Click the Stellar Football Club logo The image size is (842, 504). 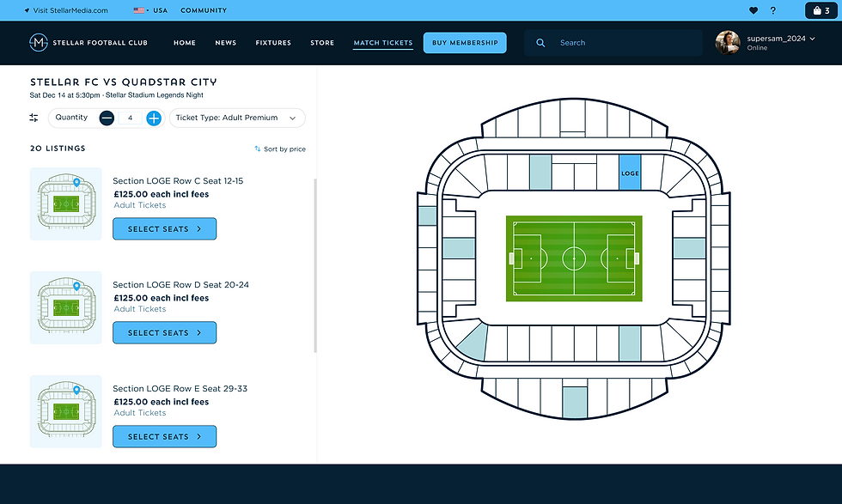tap(38, 42)
